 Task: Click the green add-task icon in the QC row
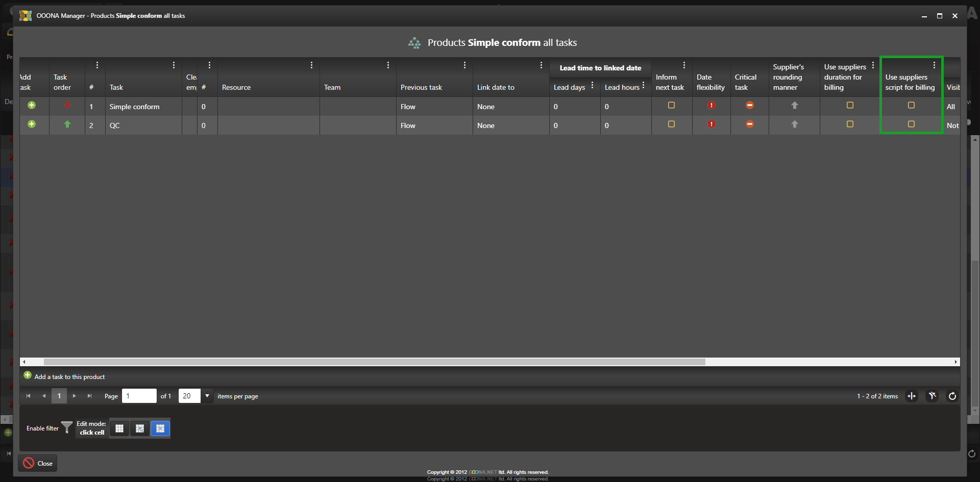tap(32, 124)
